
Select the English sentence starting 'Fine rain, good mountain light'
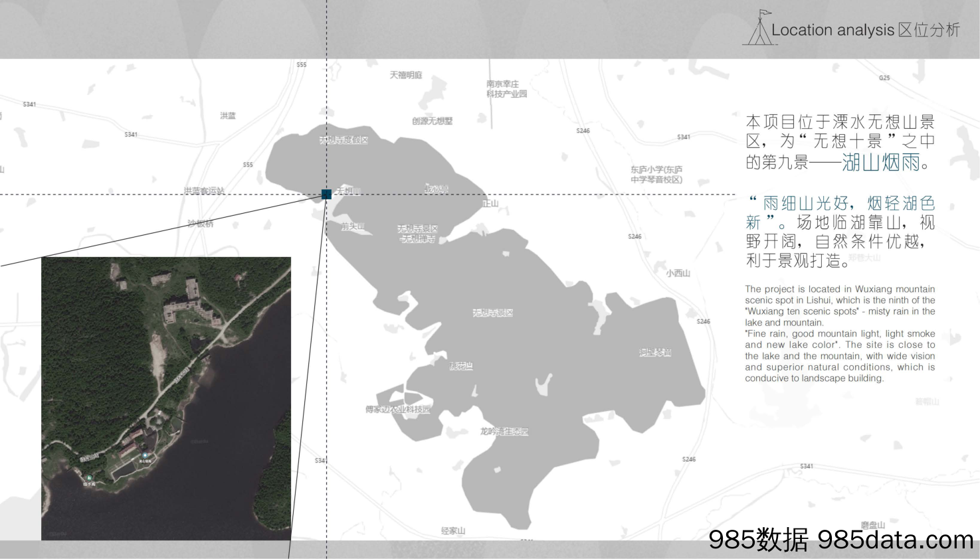(x=840, y=356)
